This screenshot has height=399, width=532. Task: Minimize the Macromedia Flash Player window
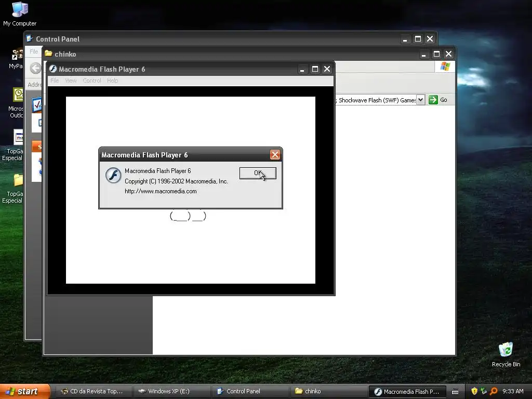(x=302, y=69)
